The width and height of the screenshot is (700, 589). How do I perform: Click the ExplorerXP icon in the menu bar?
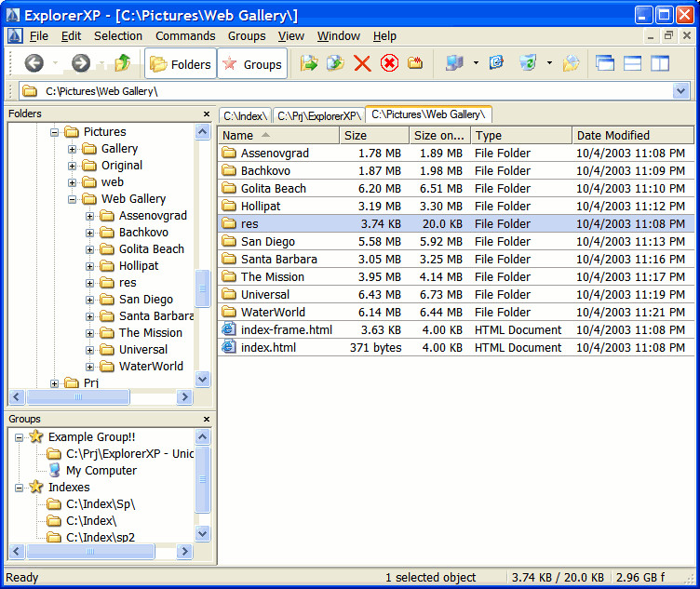(x=15, y=35)
